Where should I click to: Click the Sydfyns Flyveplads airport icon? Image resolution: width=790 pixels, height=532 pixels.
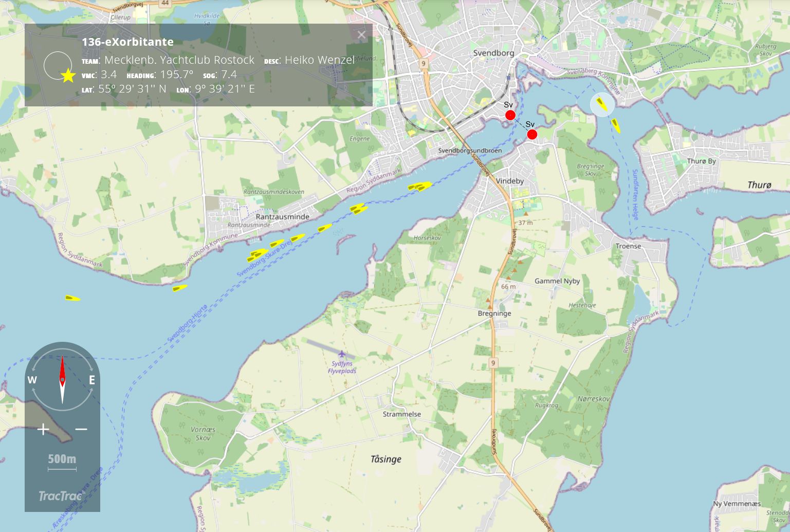[342, 354]
